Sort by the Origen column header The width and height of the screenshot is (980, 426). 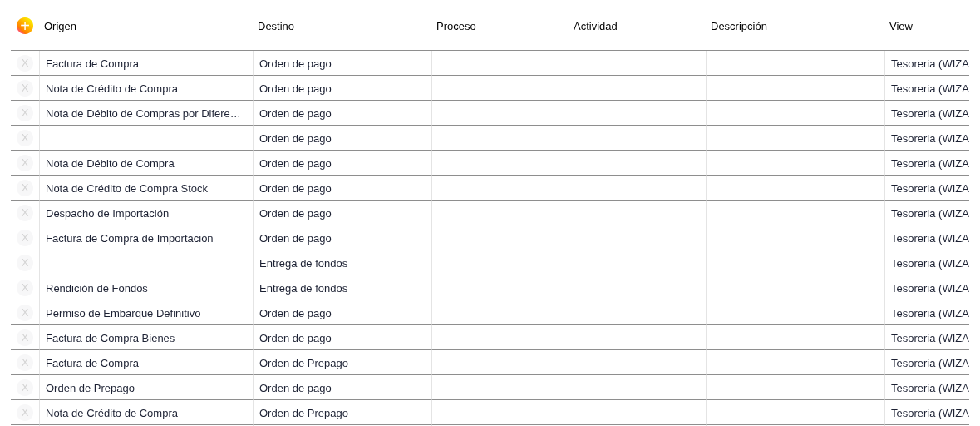pos(60,26)
